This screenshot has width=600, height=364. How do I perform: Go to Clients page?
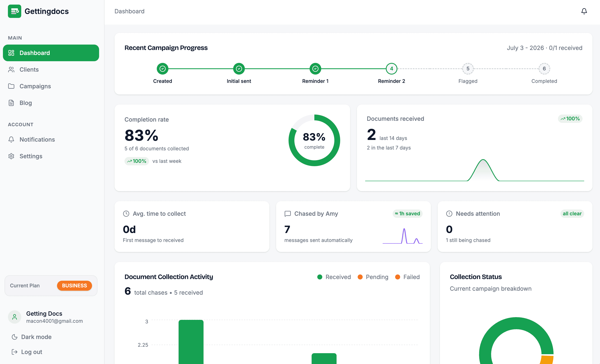51,69
